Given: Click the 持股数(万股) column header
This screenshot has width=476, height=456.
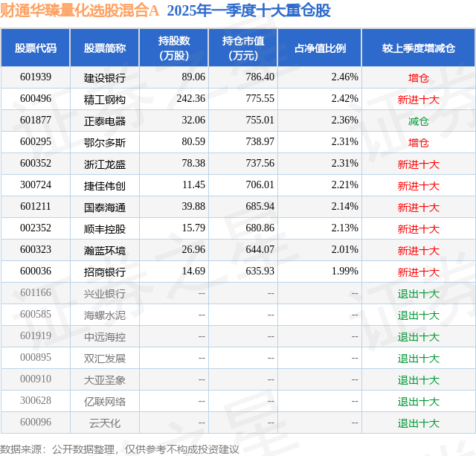Looking at the screenshot, I should point(174,48).
